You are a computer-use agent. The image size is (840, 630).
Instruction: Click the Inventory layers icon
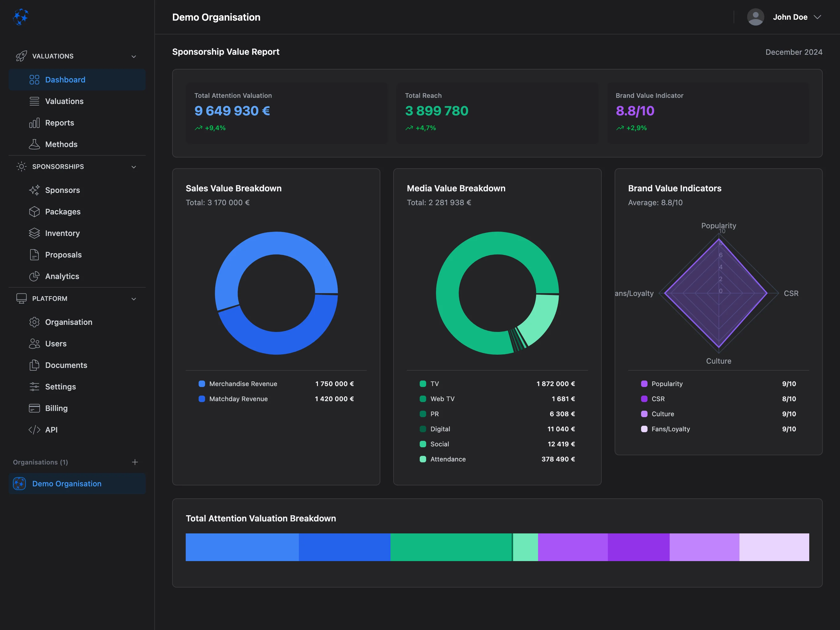[34, 233]
